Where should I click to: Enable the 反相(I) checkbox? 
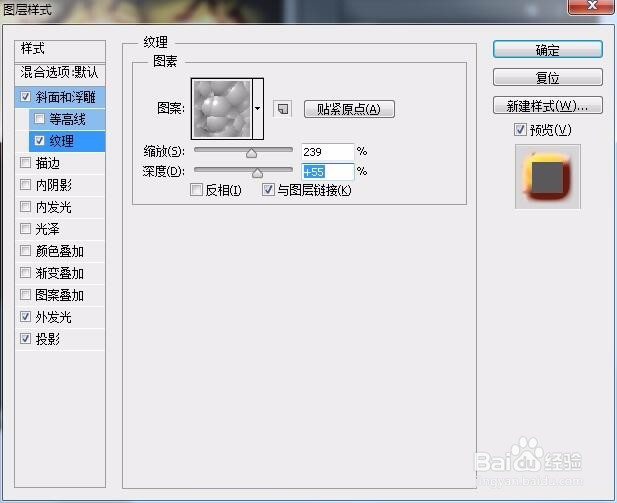pyautogui.click(x=196, y=190)
